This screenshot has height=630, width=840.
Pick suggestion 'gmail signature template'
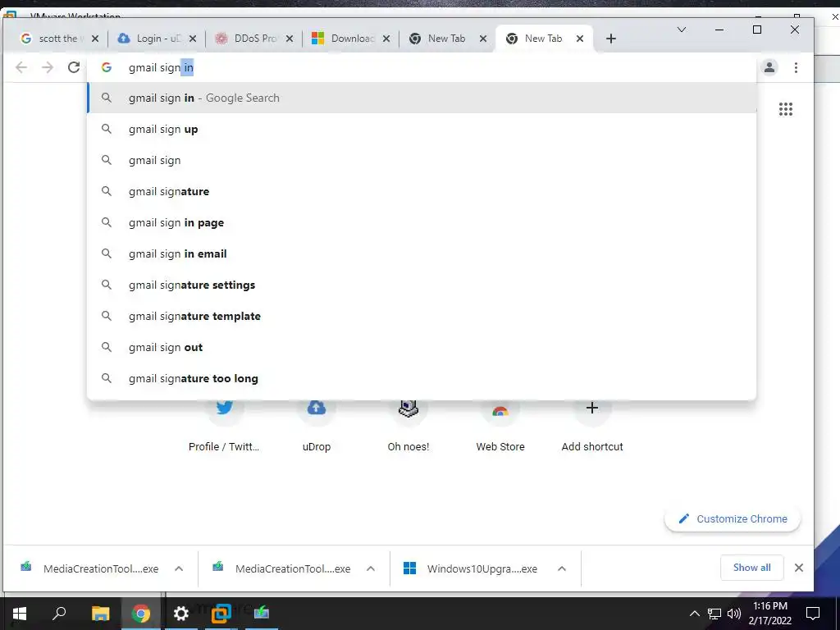(422, 316)
